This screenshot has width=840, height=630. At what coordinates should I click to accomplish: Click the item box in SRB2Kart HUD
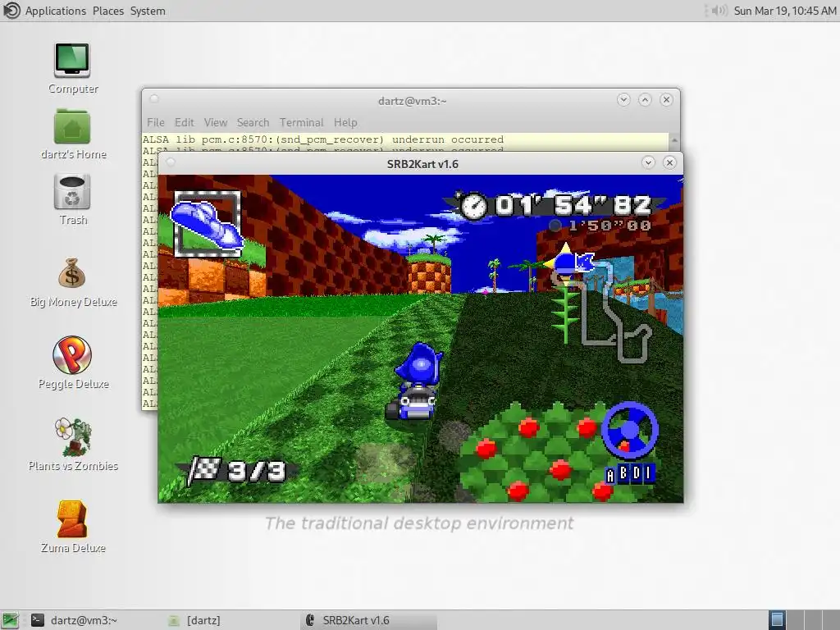(208, 223)
